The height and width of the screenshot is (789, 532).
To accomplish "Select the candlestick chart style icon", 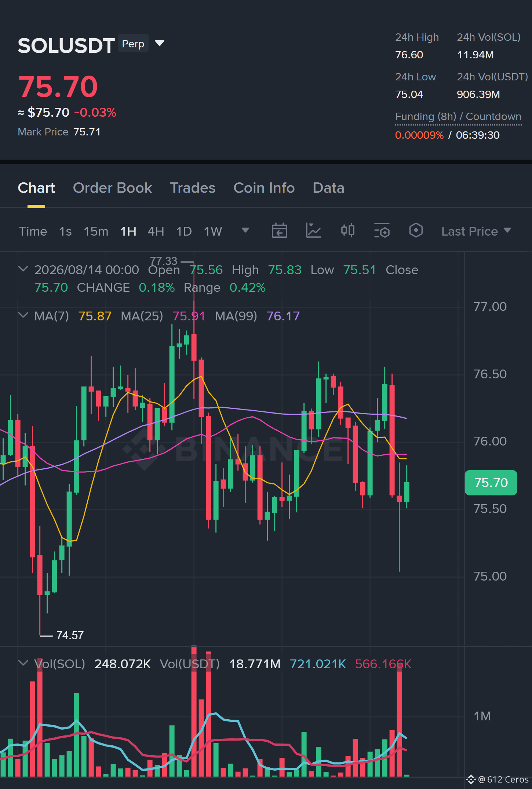I will (x=347, y=230).
